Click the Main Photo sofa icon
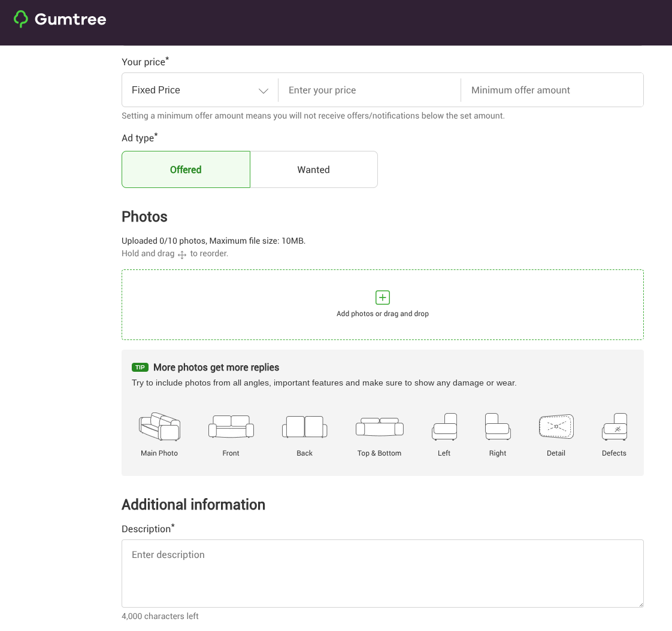 [x=159, y=427]
